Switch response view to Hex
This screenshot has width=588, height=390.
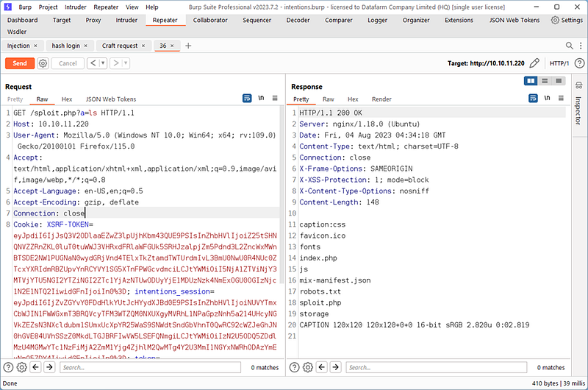click(x=353, y=99)
